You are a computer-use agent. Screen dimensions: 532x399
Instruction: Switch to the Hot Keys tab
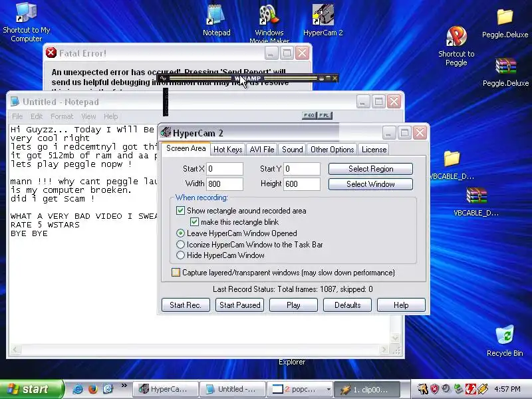point(227,149)
